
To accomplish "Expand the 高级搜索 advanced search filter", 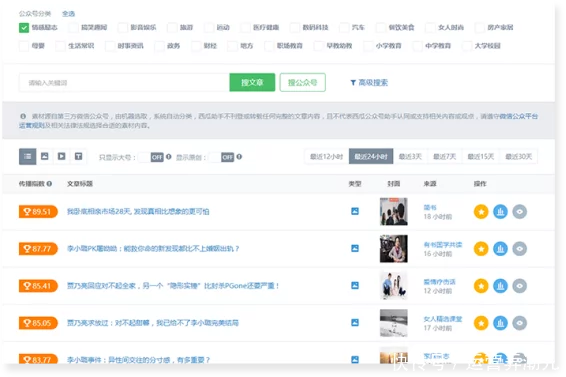I will [369, 83].
